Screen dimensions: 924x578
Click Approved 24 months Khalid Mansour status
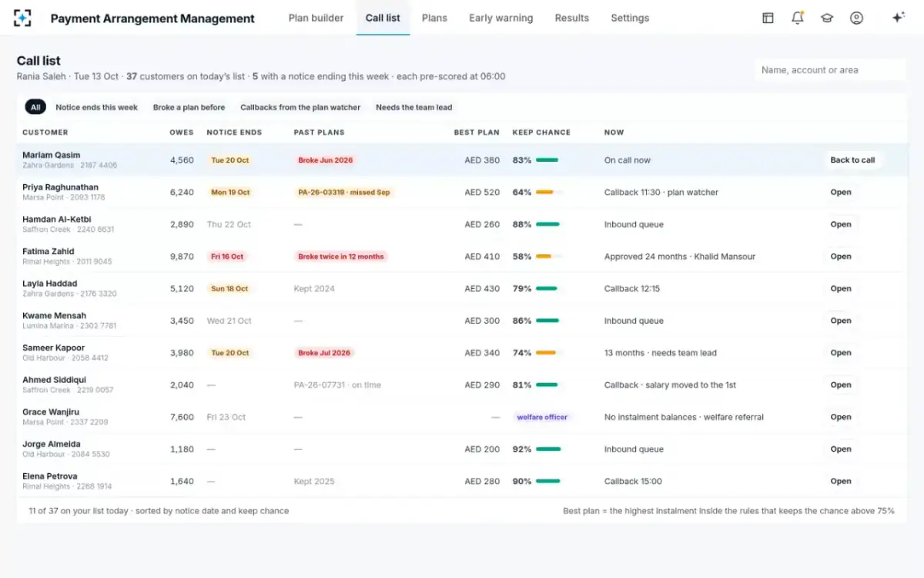[x=680, y=257]
